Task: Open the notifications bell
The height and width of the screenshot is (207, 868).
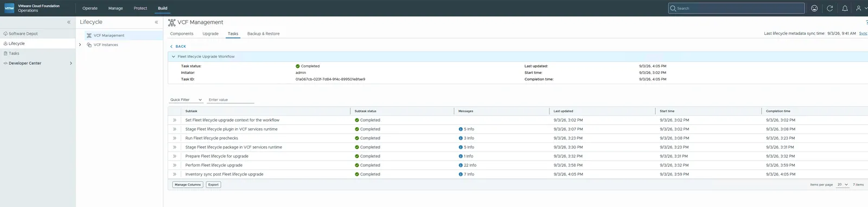Action: 845,8
